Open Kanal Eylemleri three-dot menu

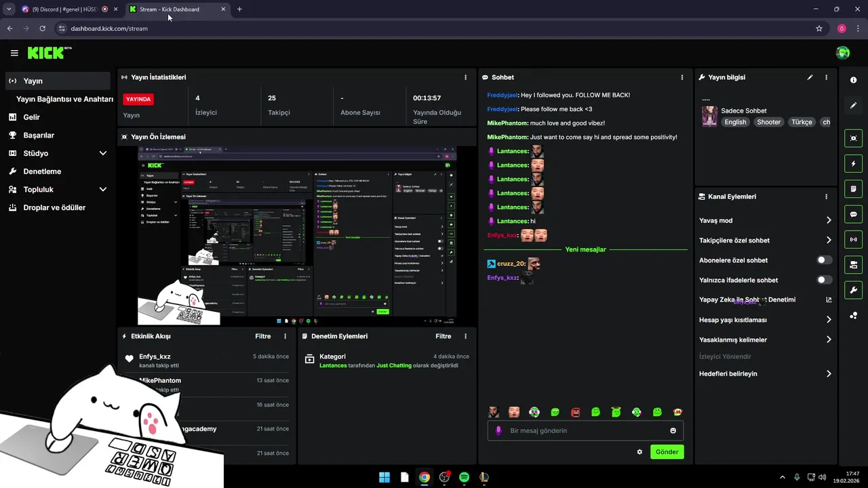click(x=826, y=197)
